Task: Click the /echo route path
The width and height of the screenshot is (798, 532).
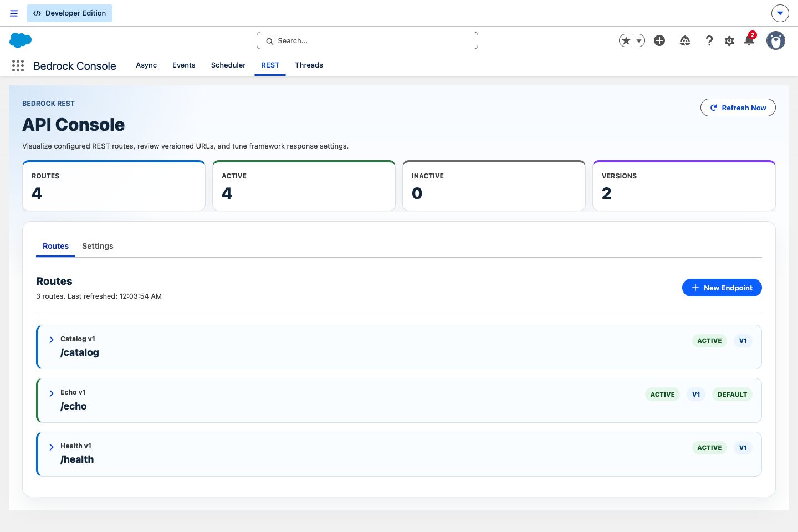Action: pyautogui.click(x=74, y=406)
